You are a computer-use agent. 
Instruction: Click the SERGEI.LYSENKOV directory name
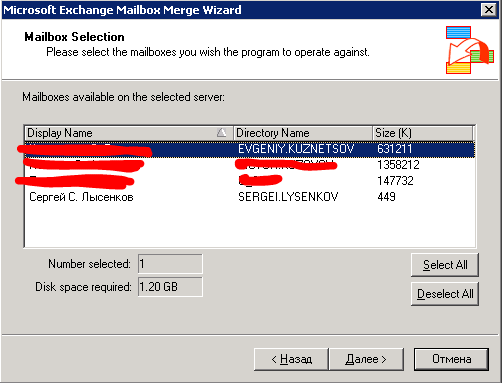[288, 197]
